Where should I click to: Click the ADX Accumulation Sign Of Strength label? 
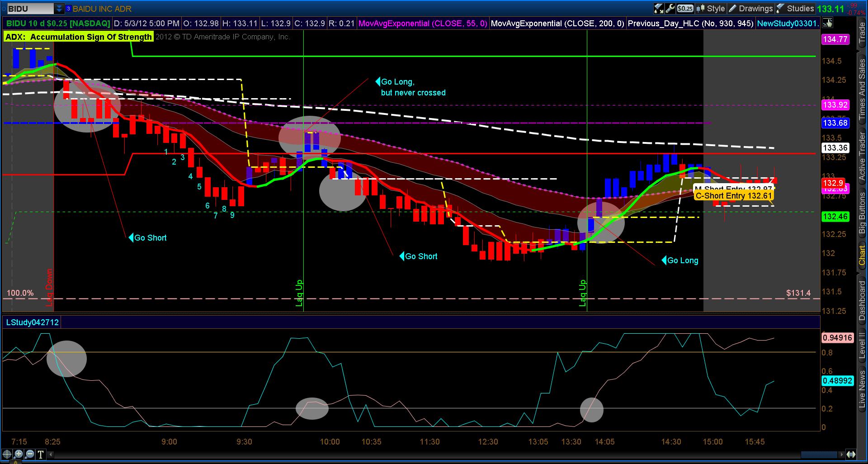tap(79, 37)
